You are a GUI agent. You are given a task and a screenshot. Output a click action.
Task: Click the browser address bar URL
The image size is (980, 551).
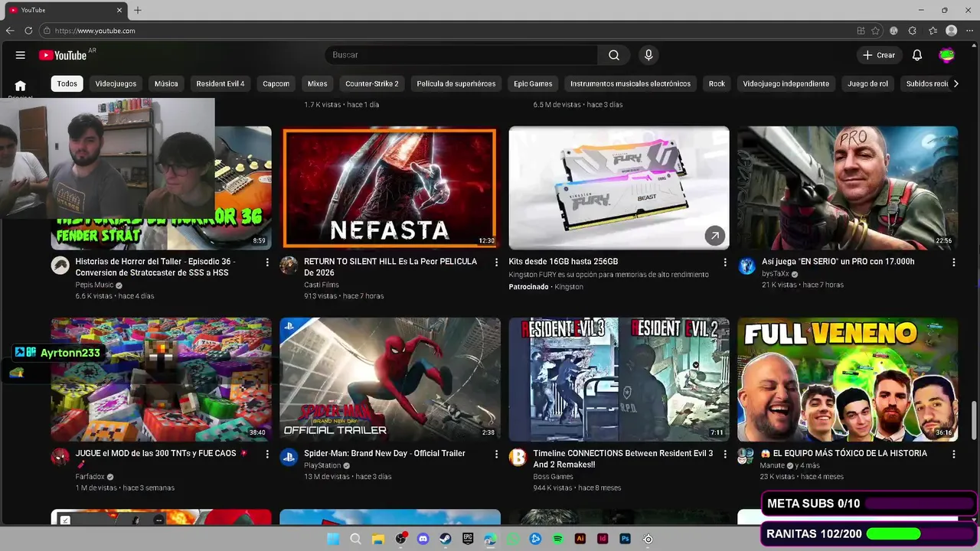click(95, 31)
